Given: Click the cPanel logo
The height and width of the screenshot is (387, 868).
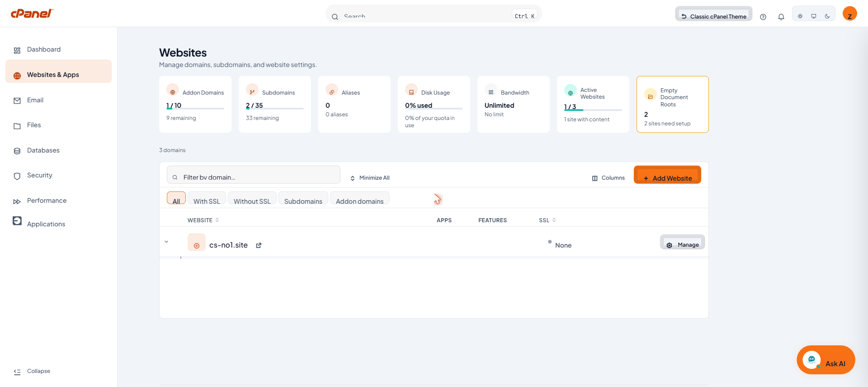Looking at the screenshot, I should point(32,14).
